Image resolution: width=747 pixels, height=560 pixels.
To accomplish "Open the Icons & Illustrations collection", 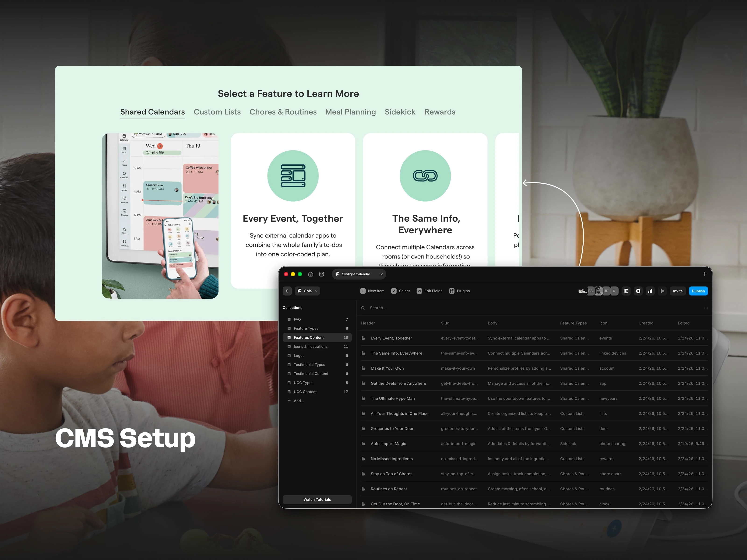I will pos(310,347).
